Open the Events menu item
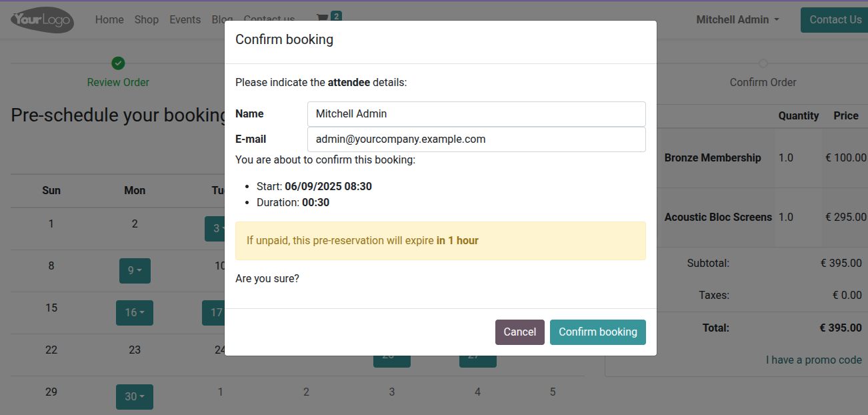 pyautogui.click(x=185, y=20)
